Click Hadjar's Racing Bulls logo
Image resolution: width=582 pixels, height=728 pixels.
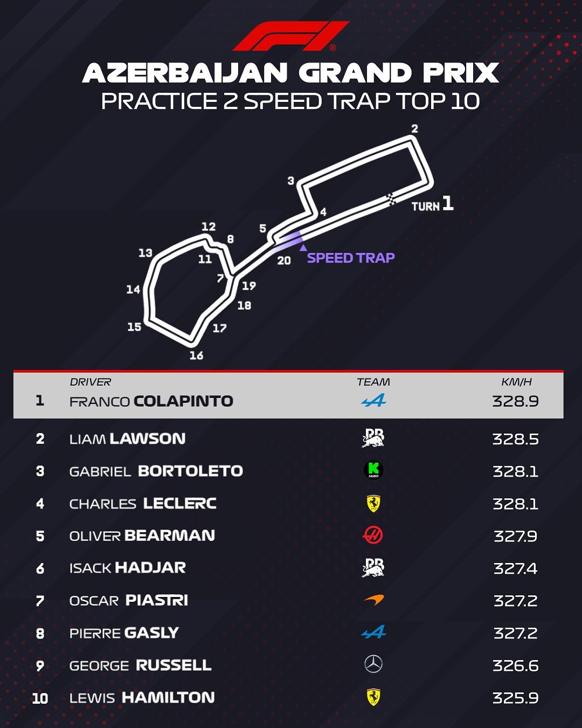tap(373, 568)
